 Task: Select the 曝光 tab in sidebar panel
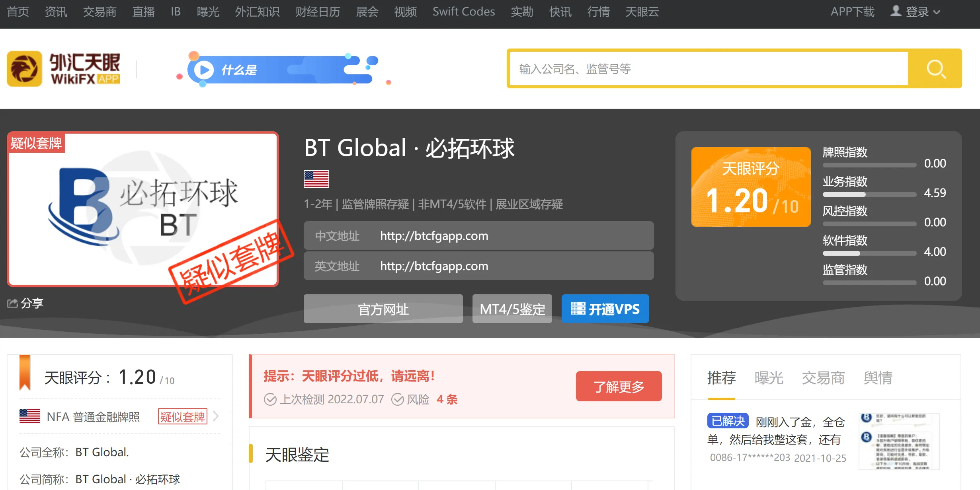769,378
